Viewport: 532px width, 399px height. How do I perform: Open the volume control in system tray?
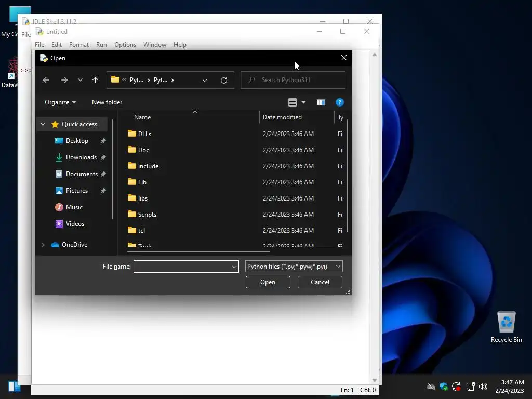coord(483,387)
